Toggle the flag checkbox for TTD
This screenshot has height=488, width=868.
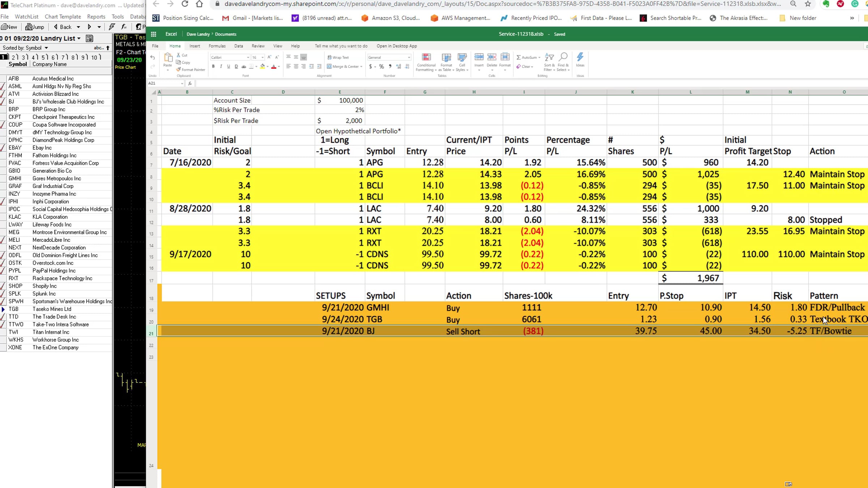(3, 317)
